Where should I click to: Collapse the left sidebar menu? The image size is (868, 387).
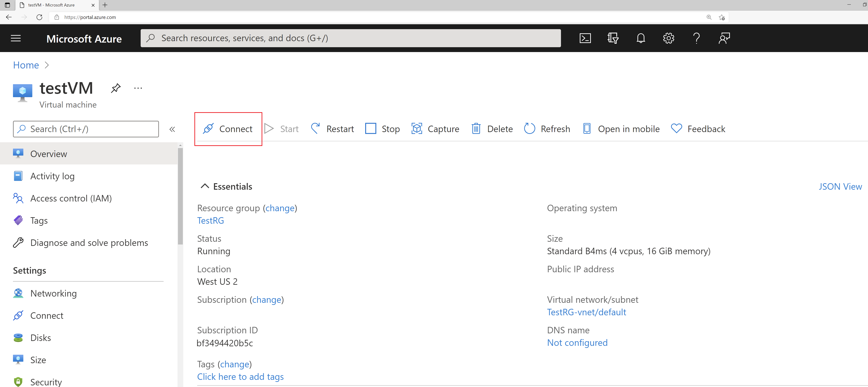pyautogui.click(x=172, y=129)
